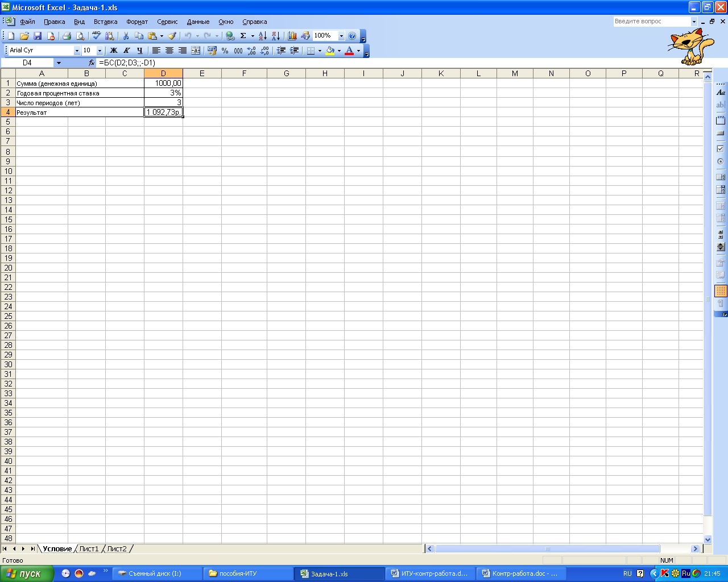
Task: Expand the Arial Cyr font name dropdown
Action: coord(77,51)
